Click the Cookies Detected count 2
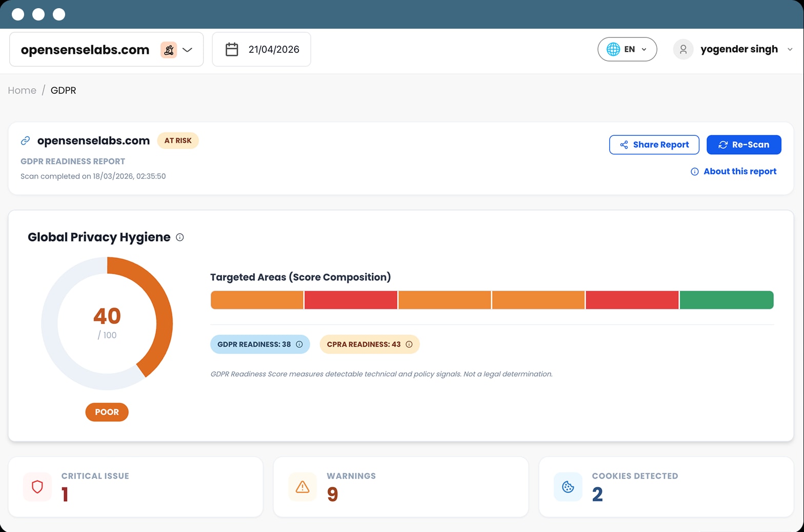 pyautogui.click(x=597, y=494)
